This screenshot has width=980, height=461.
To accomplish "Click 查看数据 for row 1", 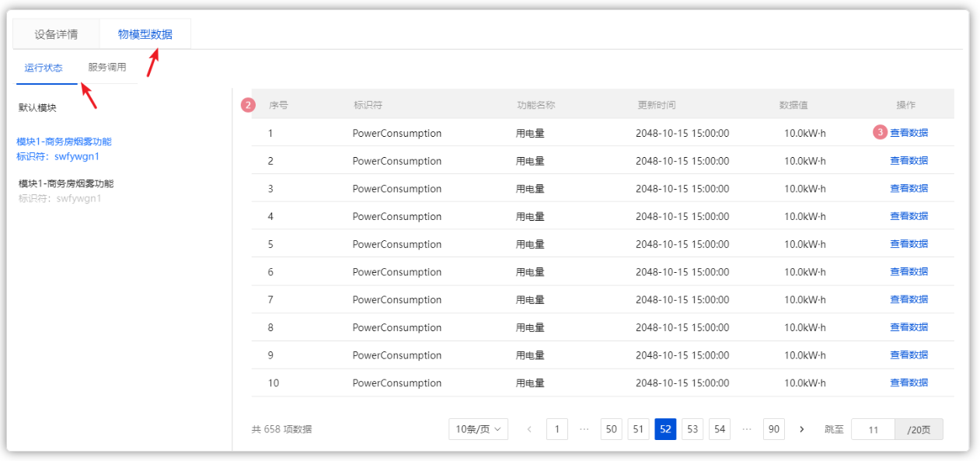I will [909, 133].
